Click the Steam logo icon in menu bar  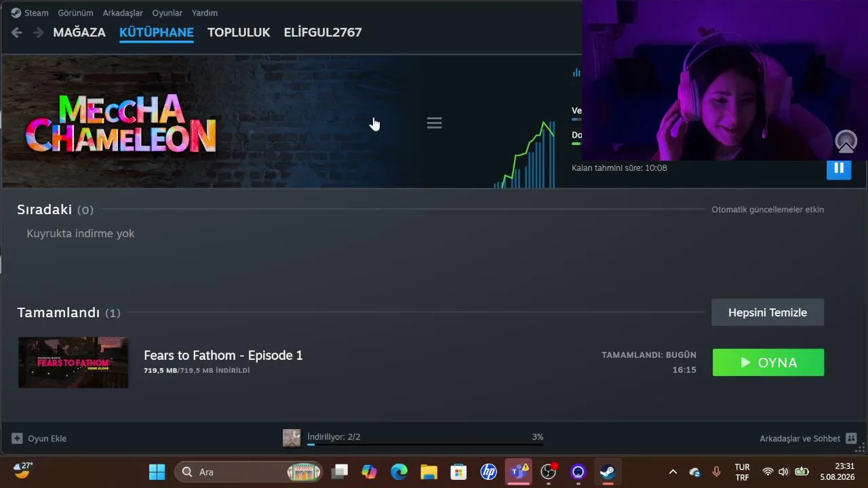[x=16, y=13]
